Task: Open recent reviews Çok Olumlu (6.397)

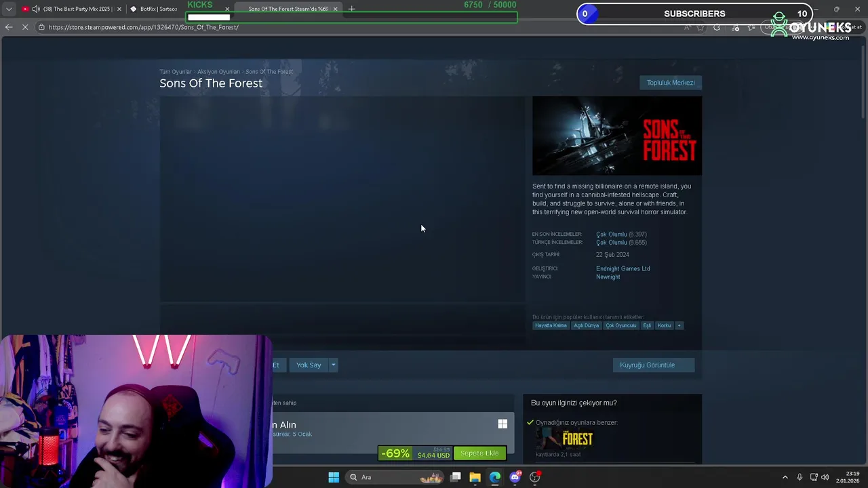Action: pos(621,235)
